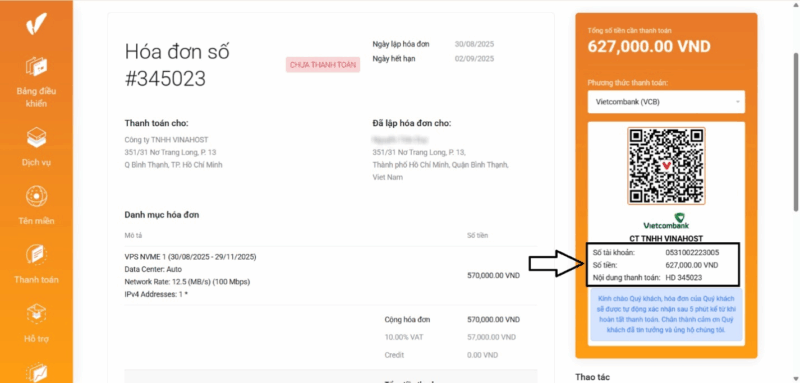Select Tên miền menu label

(35, 221)
